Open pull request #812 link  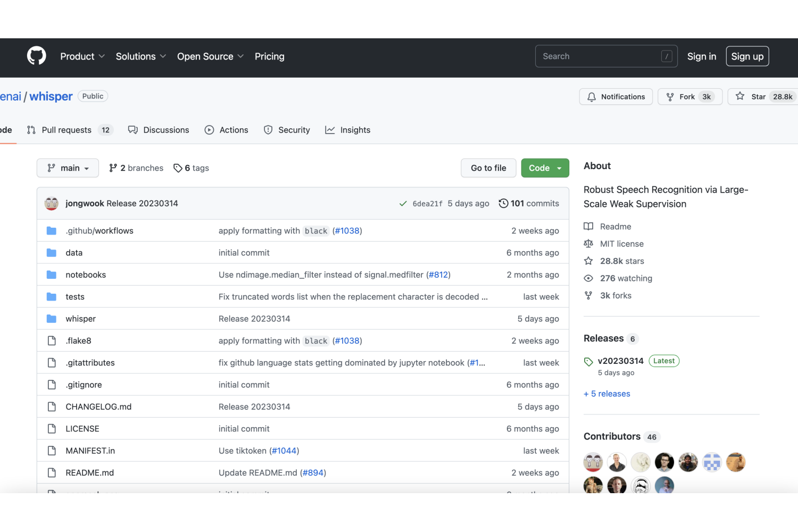tap(438, 275)
